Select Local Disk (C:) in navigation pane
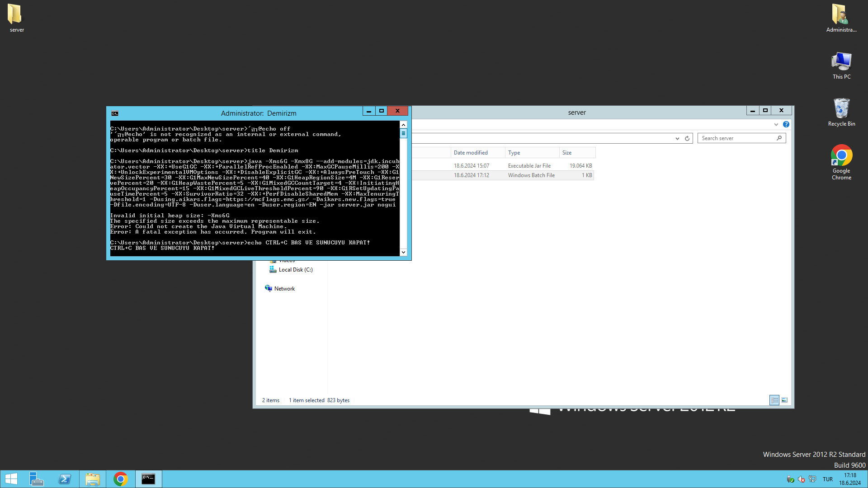Image resolution: width=868 pixels, height=488 pixels. (291, 270)
